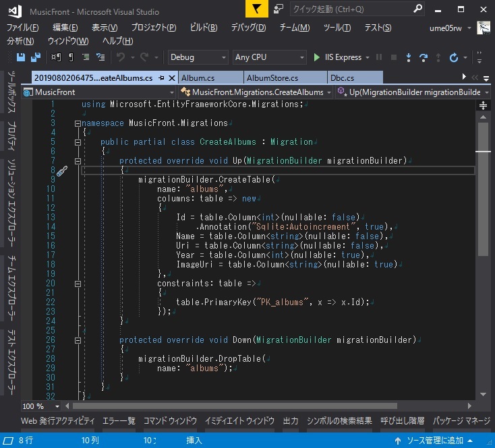Viewport: 495px width, 448px height.
Task: Open the MusicFront project navigation dropdown
Action: [99, 92]
